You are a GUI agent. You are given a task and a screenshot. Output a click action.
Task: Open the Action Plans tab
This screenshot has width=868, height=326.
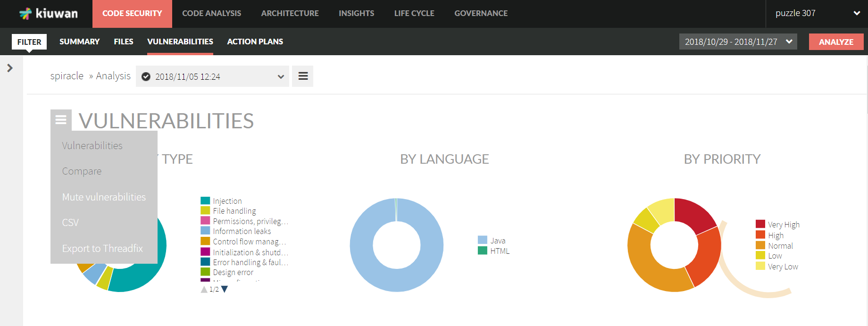(255, 42)
